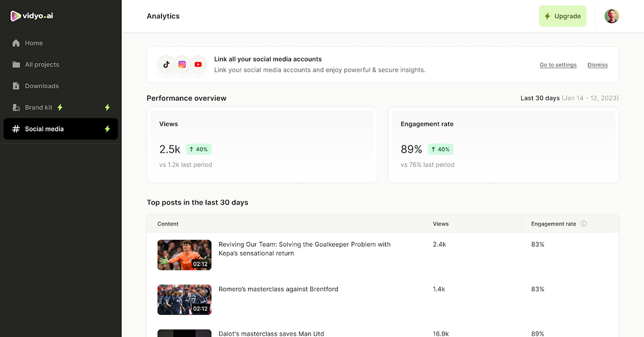Open the Brand kit section
Image resolution: width=644 pixels, height=337 pixels.
pos(39,107)
